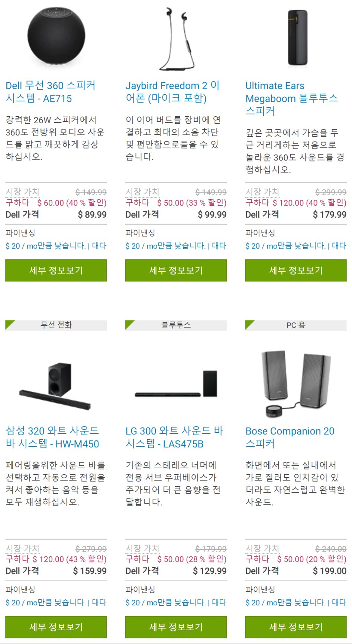Click the LG soundbar product image
This screenshot has height=644, width=352.
pyautogui.click(x=176, y=384)
